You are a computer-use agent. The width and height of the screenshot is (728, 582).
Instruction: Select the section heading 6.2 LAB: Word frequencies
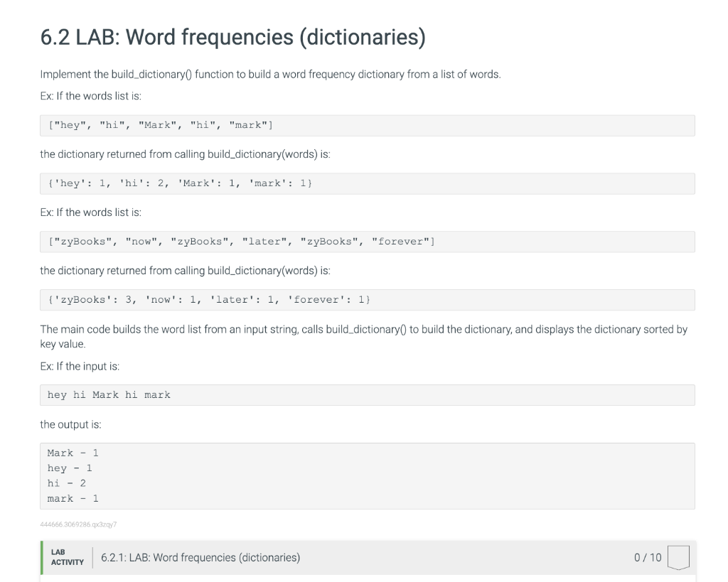coord(232,37)
